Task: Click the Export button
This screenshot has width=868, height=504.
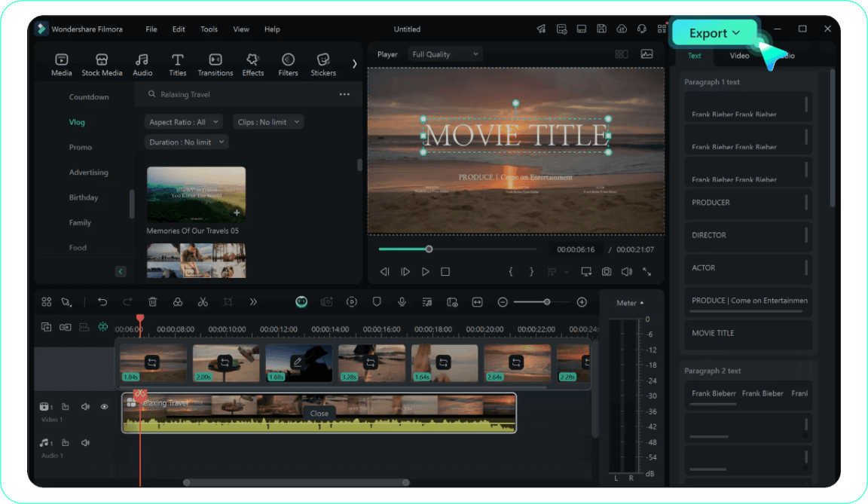Action: click(714, 32)
